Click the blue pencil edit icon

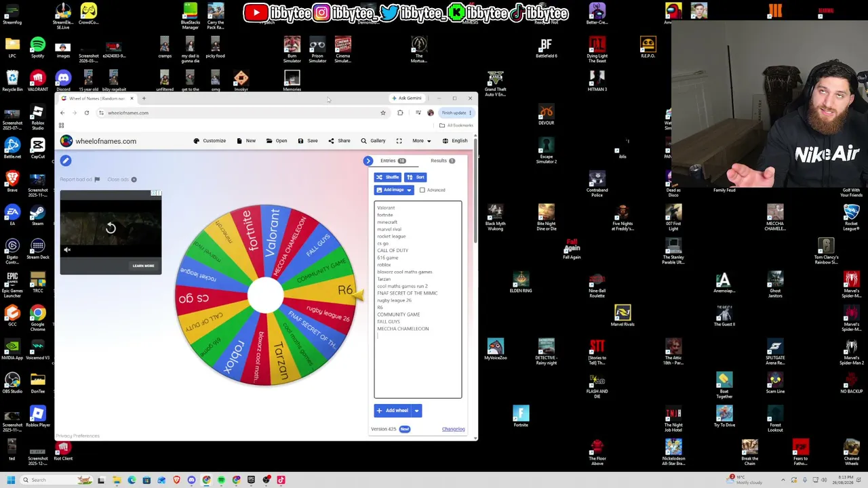pyautogui.click(x=66, y=161)
